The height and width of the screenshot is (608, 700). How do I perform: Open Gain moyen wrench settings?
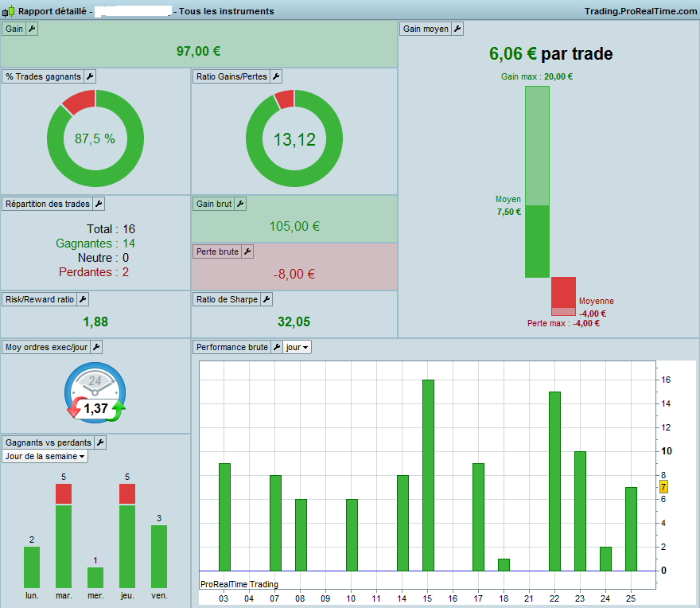(457, 29)
